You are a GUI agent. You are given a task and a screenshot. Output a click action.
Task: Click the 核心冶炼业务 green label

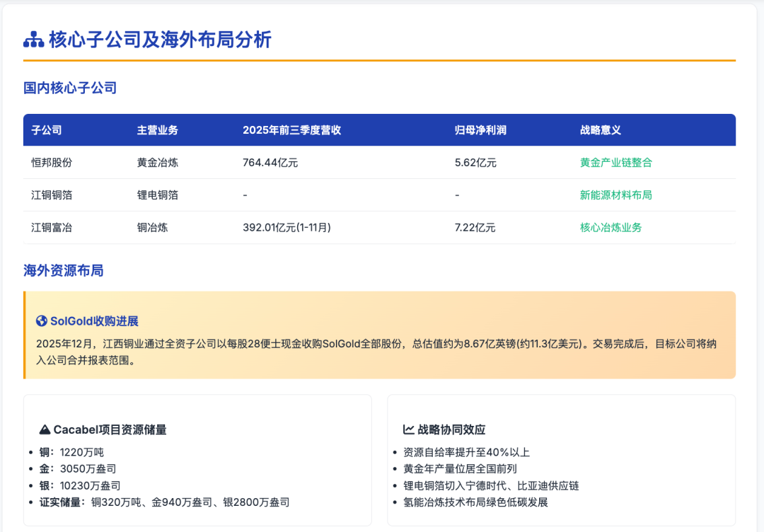coord(610,228)
